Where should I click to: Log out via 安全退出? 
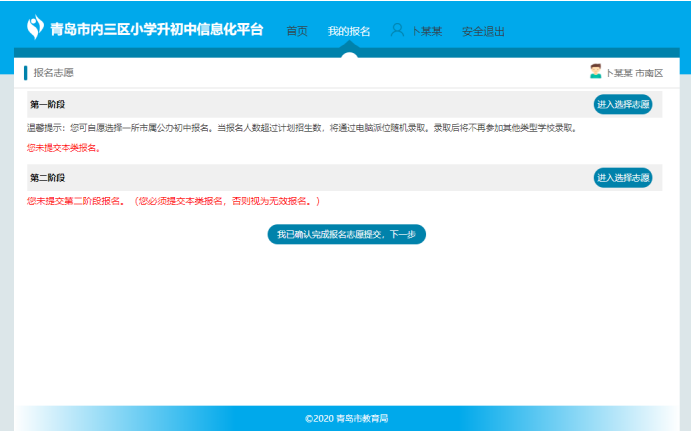(x=483, y=31)
